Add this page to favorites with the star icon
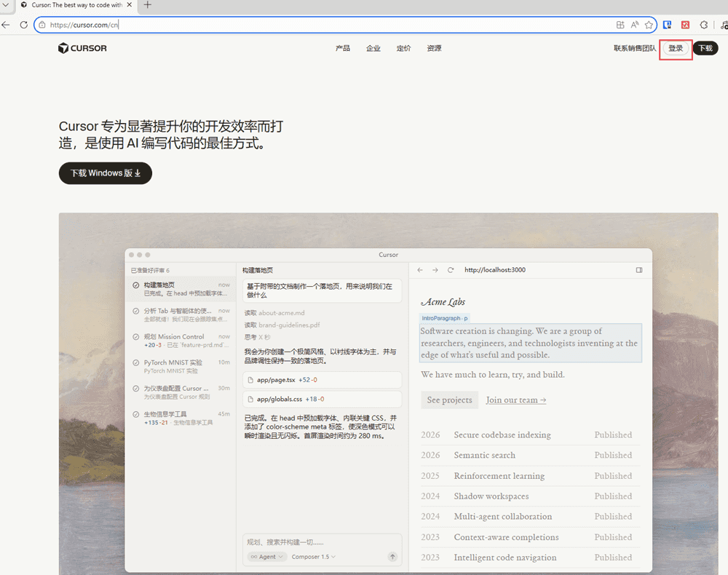The image size is (728, 575). click(649, 25)
